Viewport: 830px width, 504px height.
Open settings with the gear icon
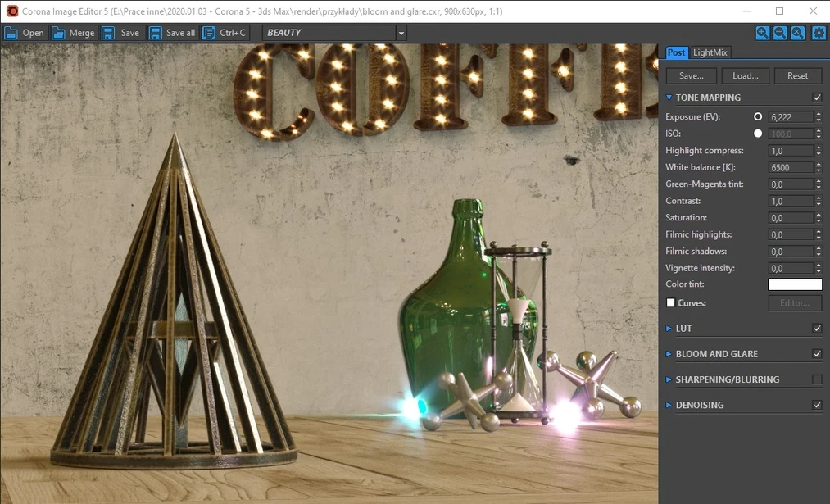click(x=818, y=33)
